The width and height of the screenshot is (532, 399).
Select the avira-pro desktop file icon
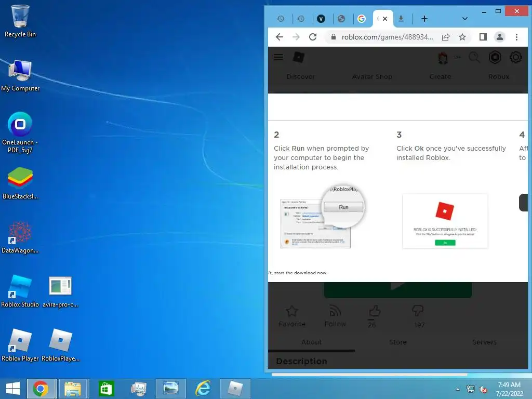coord(60,292)
